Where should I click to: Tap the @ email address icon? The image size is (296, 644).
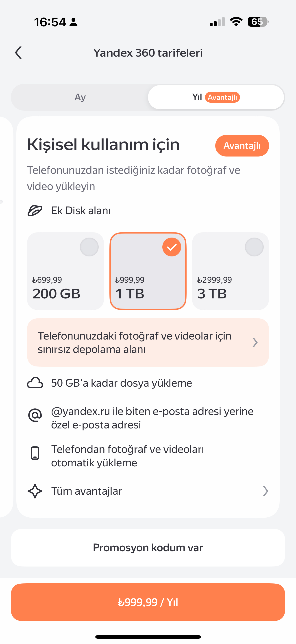[x=35, y=415]
